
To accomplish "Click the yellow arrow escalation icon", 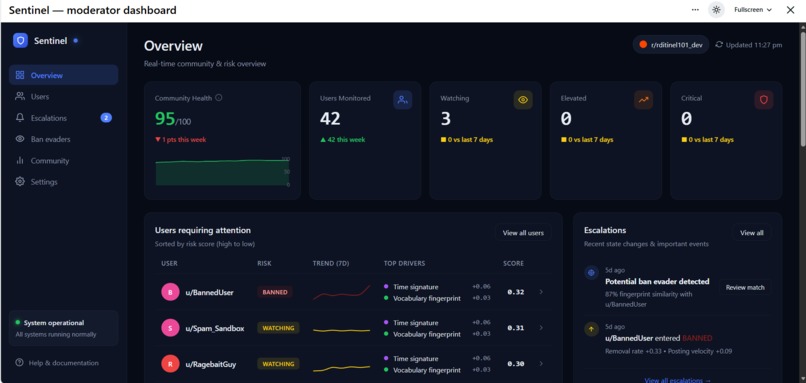I will click(x=591, y=329).
